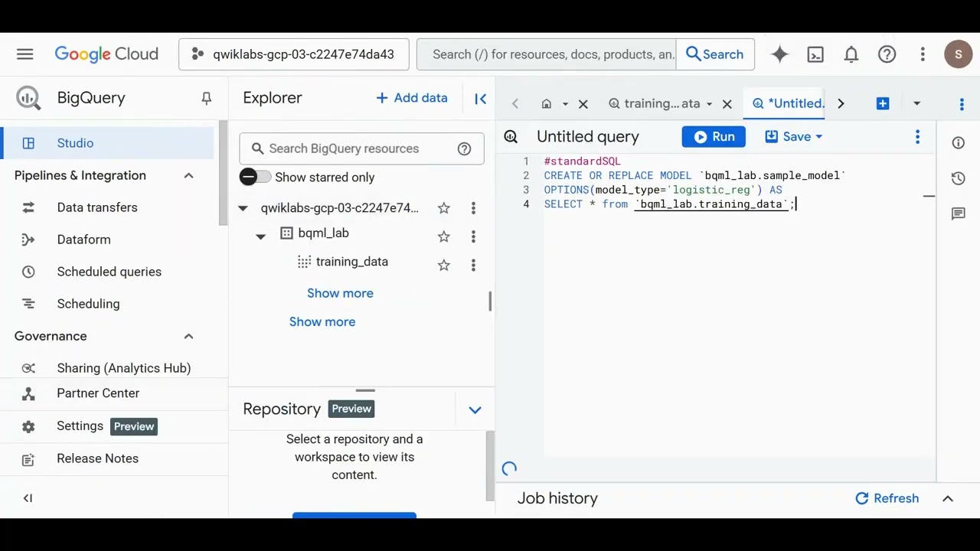This screenshot has width=980, height=551.
Task: Click Show more under project
Action: [322, 321]
